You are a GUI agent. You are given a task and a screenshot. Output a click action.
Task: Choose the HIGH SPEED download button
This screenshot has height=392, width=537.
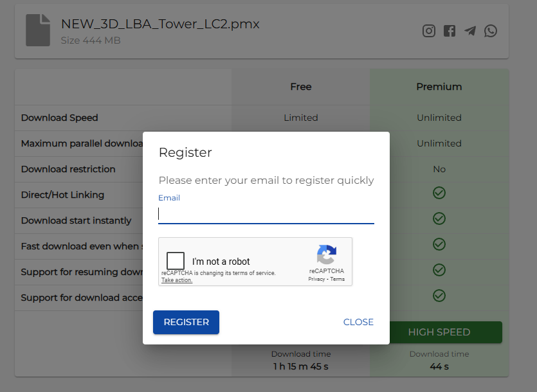click(446, 332)
